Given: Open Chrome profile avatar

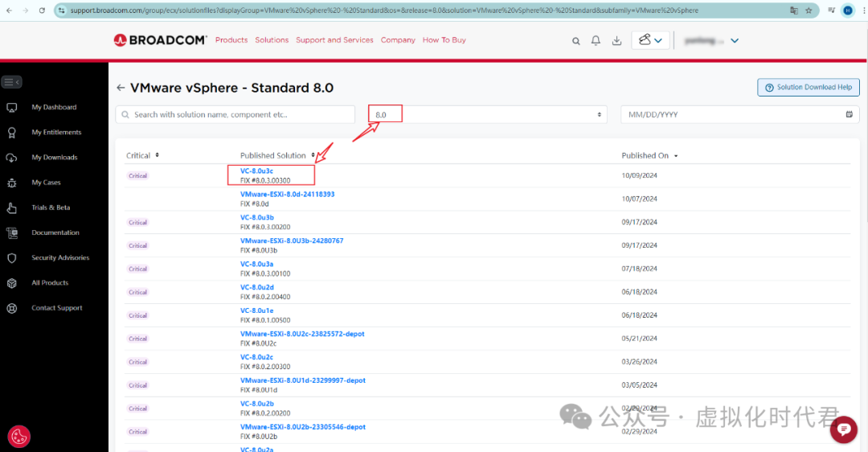Looking at the screenshot, I should click(848, 10).
